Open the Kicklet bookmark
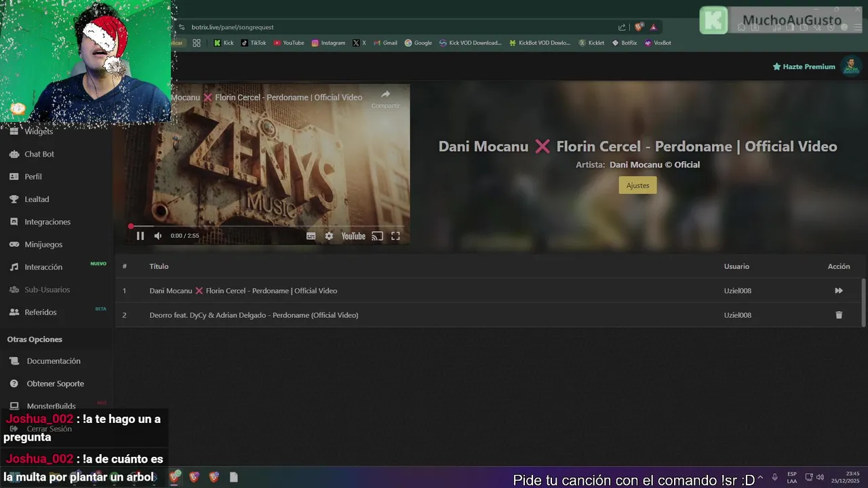 tap(591, 43)
